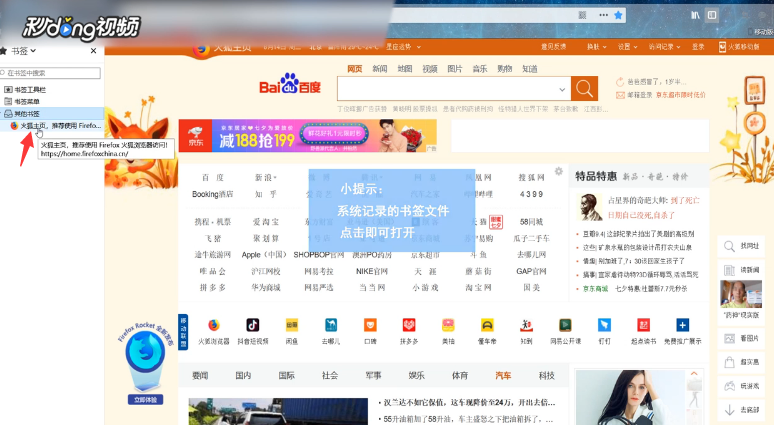Screen dimensions: 774x425
Task: Click the Baidu logo
Action: (290, 85)
